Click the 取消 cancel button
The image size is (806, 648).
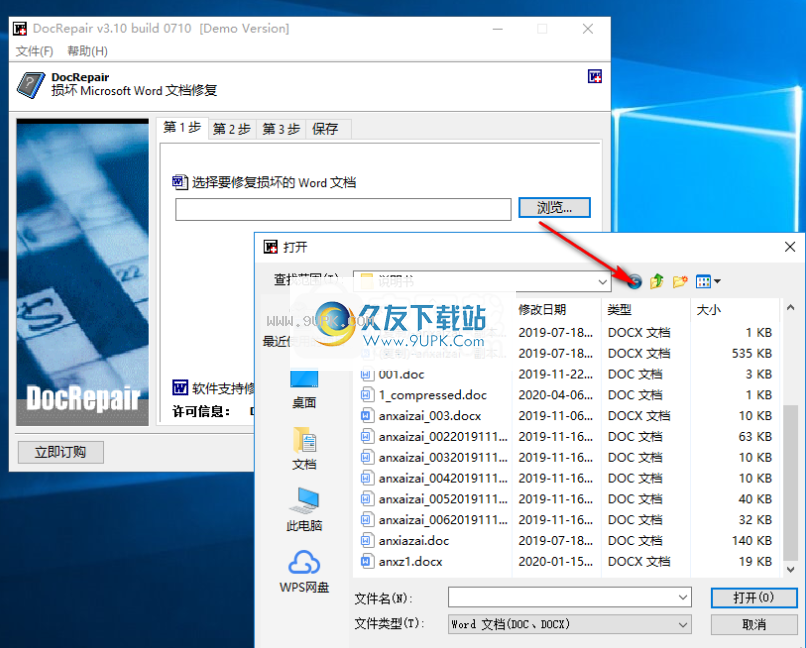point(754,624)
